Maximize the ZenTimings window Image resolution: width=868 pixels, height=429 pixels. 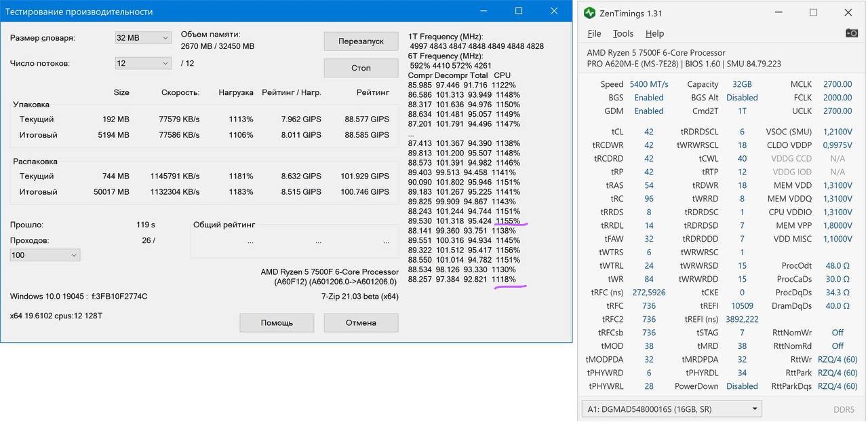[x=814, y=13]
